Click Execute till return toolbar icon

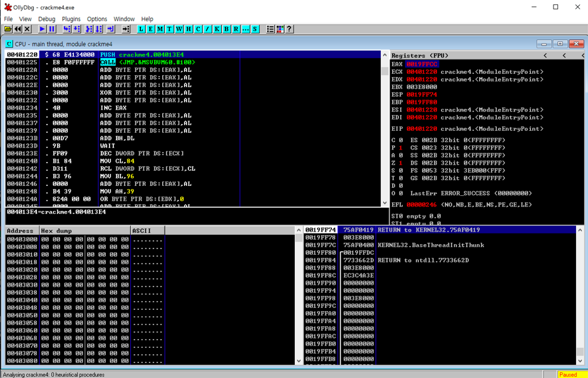click(111, 29)
